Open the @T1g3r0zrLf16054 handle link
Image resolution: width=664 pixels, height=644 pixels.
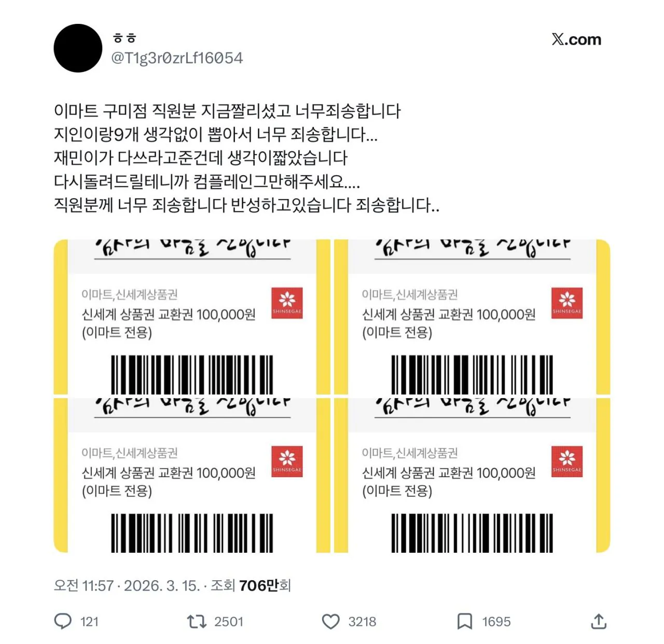177,58
